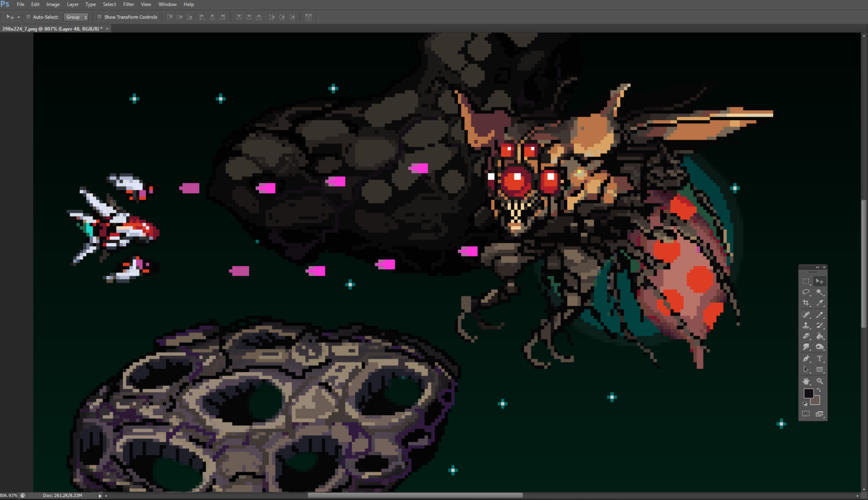Select the Smudge tool
This screenshot has width=868, height=500.
pos(806,347)
